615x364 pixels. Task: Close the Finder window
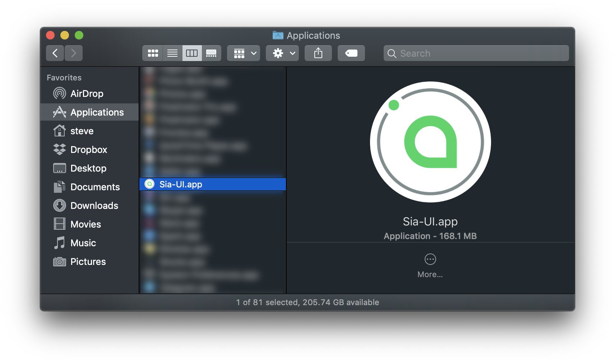[x=50, y=35]
